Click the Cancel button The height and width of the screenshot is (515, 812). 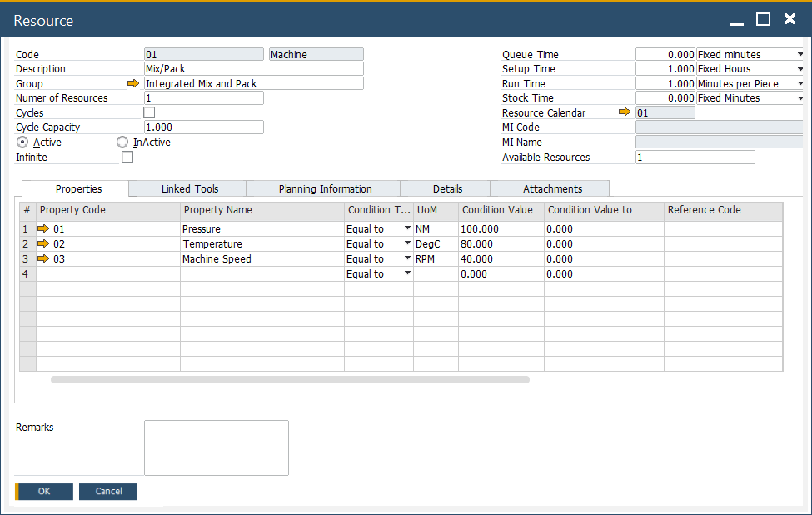tap(108, 492)
